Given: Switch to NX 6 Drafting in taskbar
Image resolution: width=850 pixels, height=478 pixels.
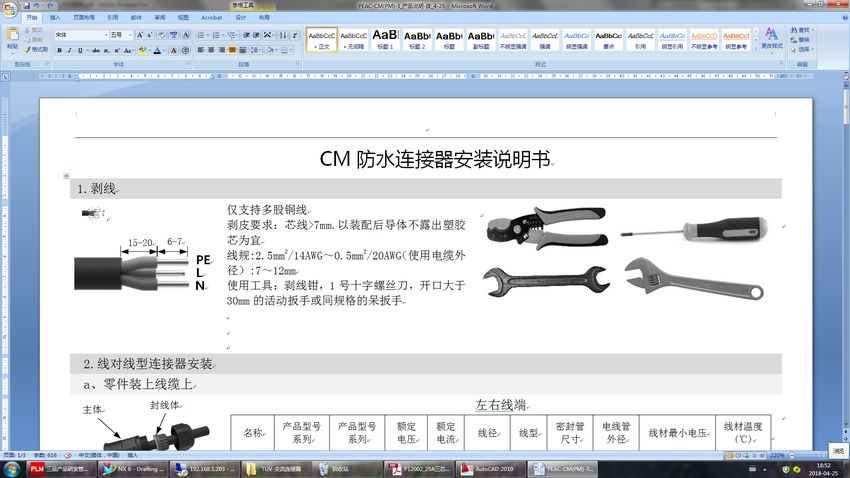Looking at the screenshot, I should click(x=132, y=469).
